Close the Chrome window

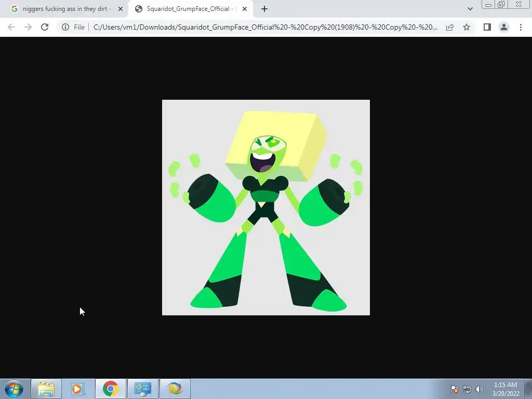(519, 4)
